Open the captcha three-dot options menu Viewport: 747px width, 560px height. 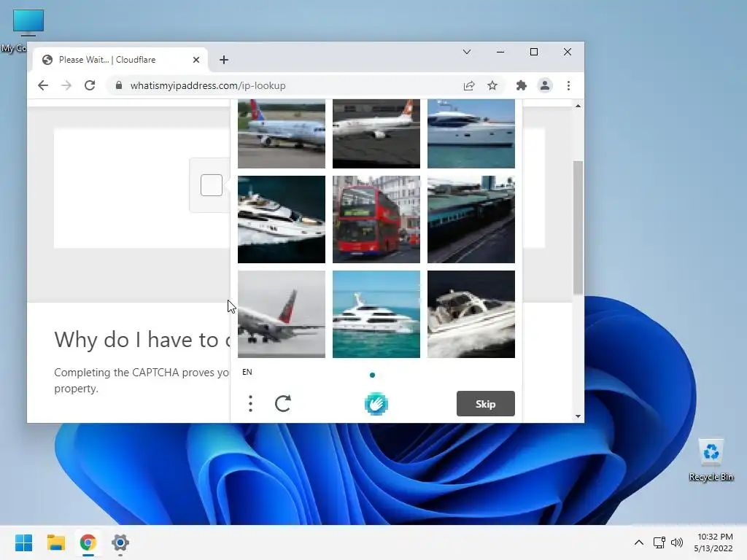coord(251,404)
